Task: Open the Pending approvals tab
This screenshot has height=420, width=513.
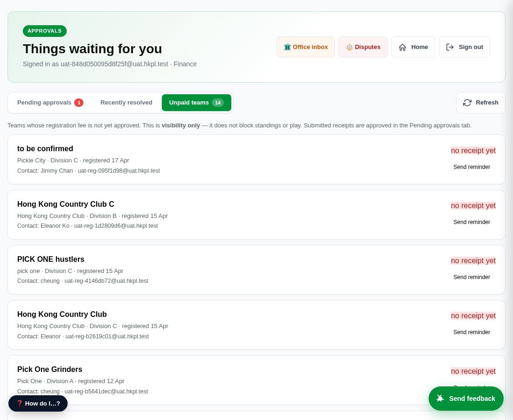Action: point(50,103)
